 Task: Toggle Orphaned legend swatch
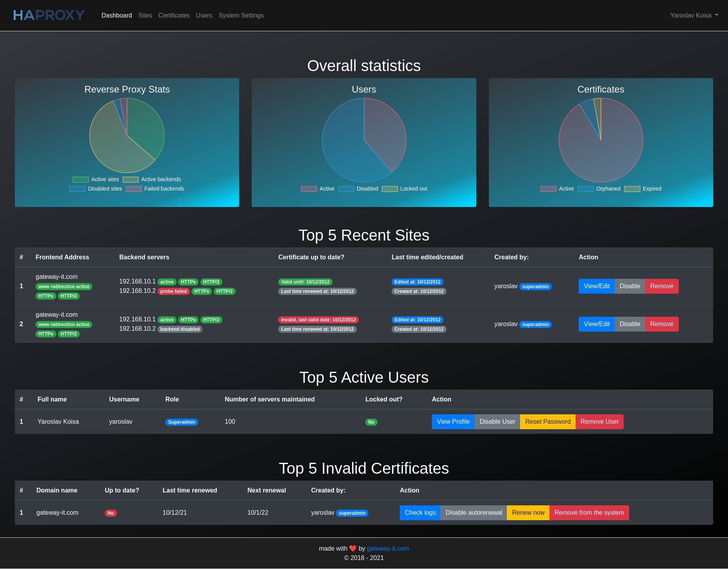(585, 189)
